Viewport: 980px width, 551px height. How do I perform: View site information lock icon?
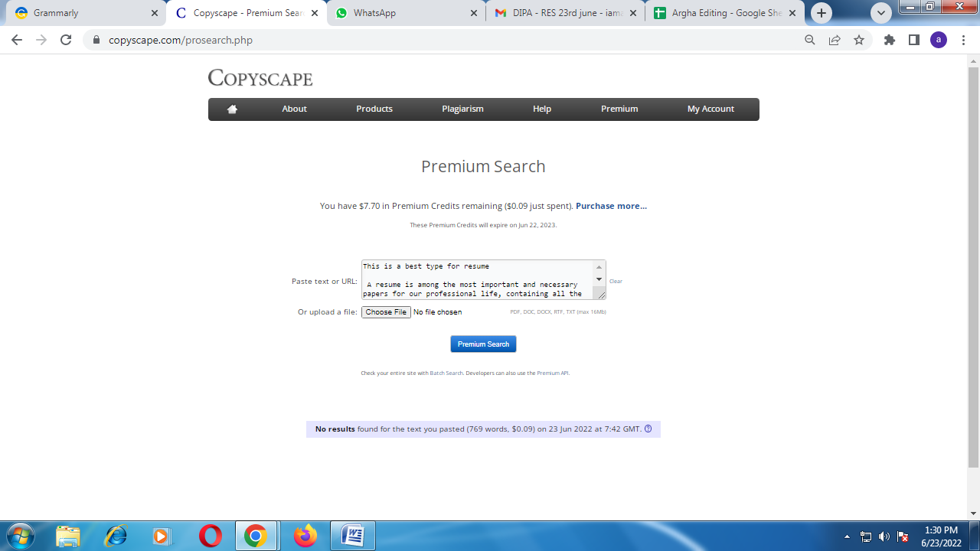96,40
